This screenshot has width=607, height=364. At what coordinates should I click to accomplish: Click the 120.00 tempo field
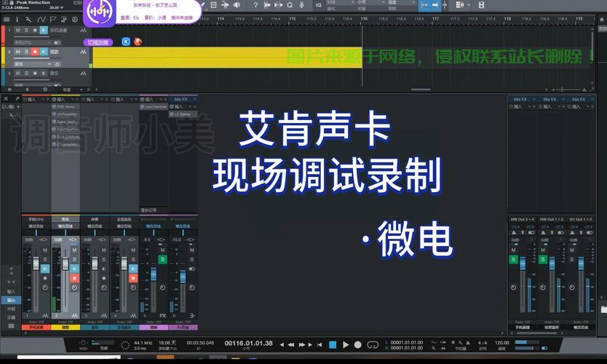click(501, 343)
